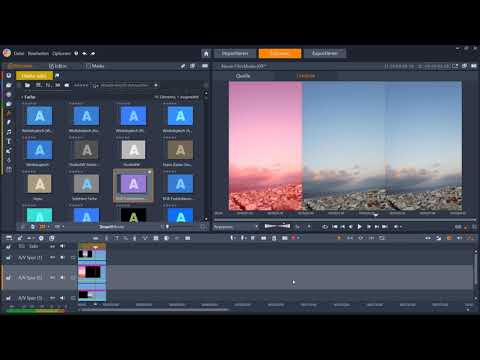Click the add-tab icon beside the yellow library tab
This screenshot has height=360, width=480.
tap(57, 76)
